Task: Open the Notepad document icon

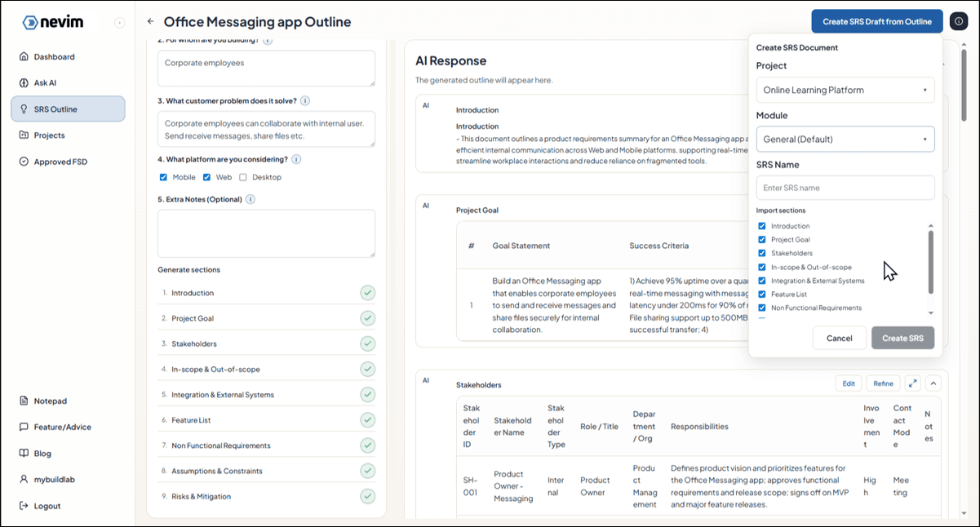Action: [x=22, y=401]
